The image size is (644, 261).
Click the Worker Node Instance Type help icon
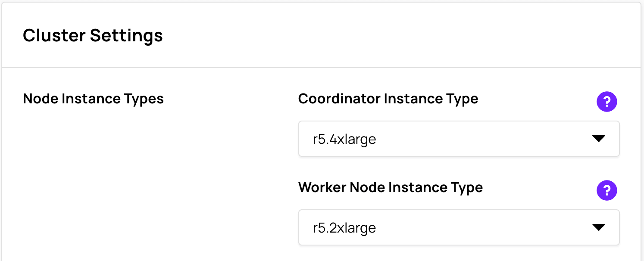pos(606,190)
